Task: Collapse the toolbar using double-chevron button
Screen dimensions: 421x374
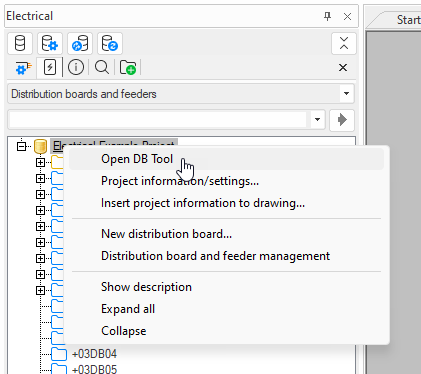Action: (x=344, y=43)
